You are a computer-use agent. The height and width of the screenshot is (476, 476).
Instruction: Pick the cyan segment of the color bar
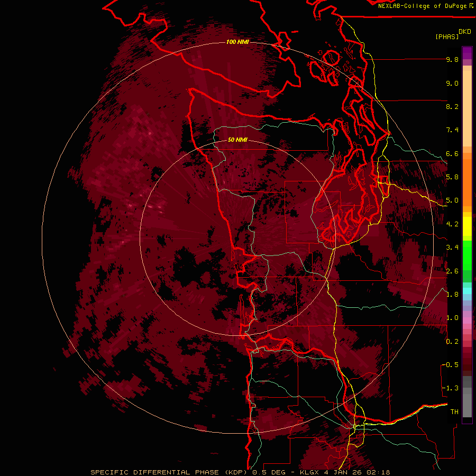coord(467,291)
